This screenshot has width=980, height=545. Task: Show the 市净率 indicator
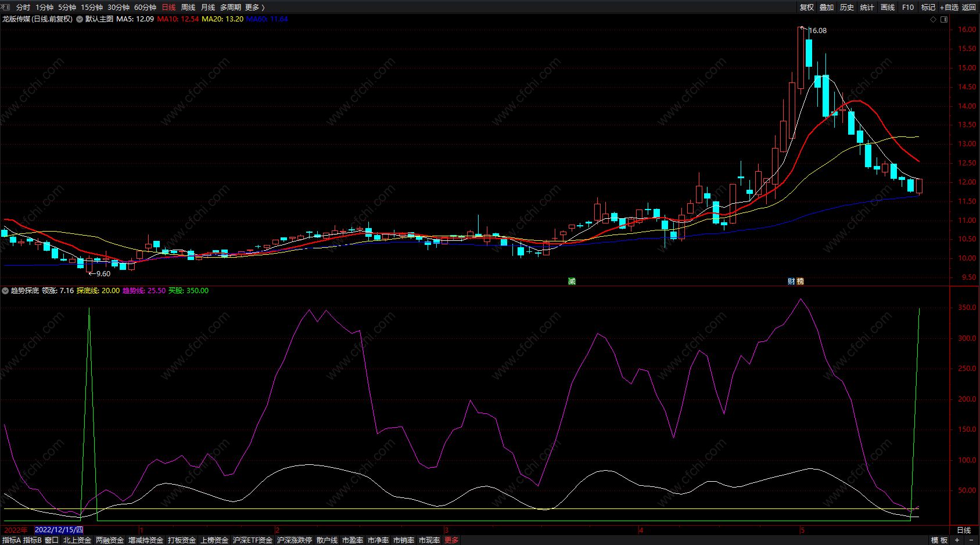pos(378,540)
